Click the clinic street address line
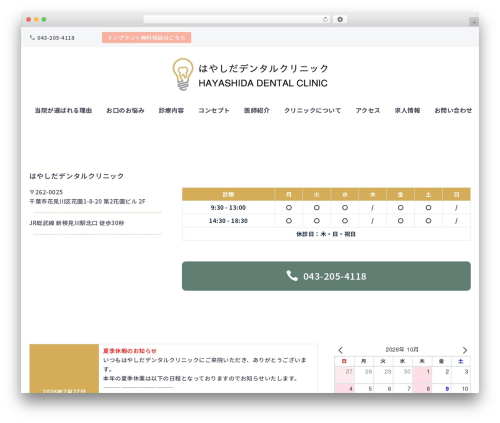 [87, 201]
